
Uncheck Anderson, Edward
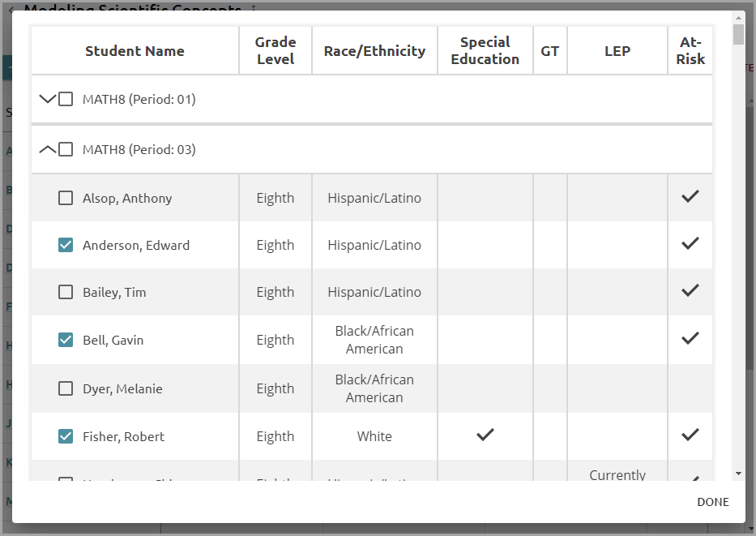point(66,245)
